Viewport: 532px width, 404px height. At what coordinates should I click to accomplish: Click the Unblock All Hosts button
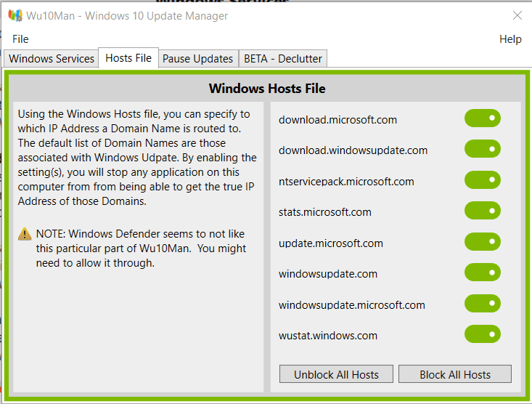[x=336, y=374]
